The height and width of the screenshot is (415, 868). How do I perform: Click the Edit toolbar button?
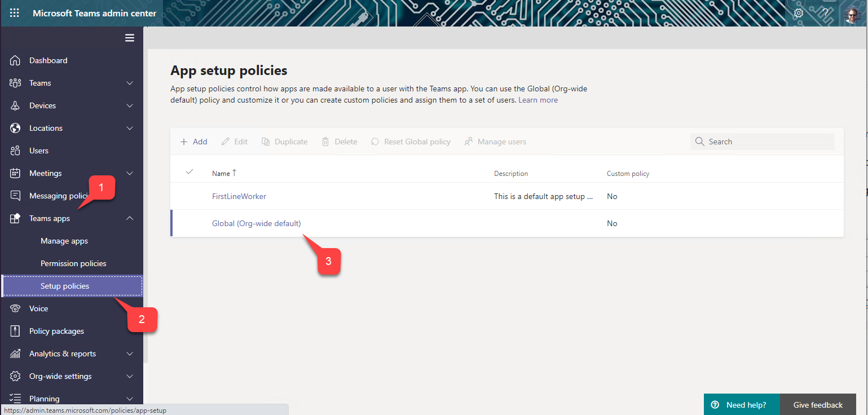pyautogui.click(x=234, y=142)
